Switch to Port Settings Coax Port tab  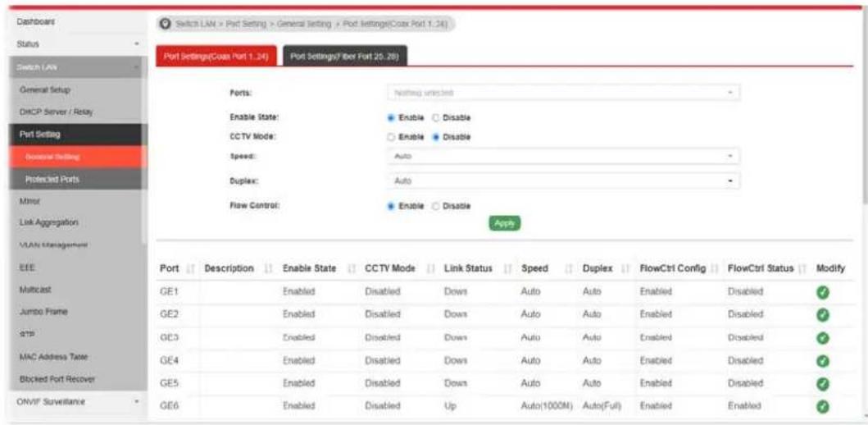[216, 56]
